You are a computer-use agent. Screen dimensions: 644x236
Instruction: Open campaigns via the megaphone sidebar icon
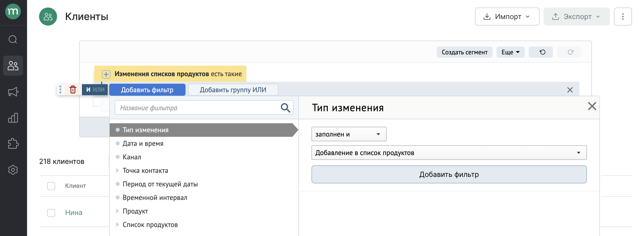click(x=13, y=92)
